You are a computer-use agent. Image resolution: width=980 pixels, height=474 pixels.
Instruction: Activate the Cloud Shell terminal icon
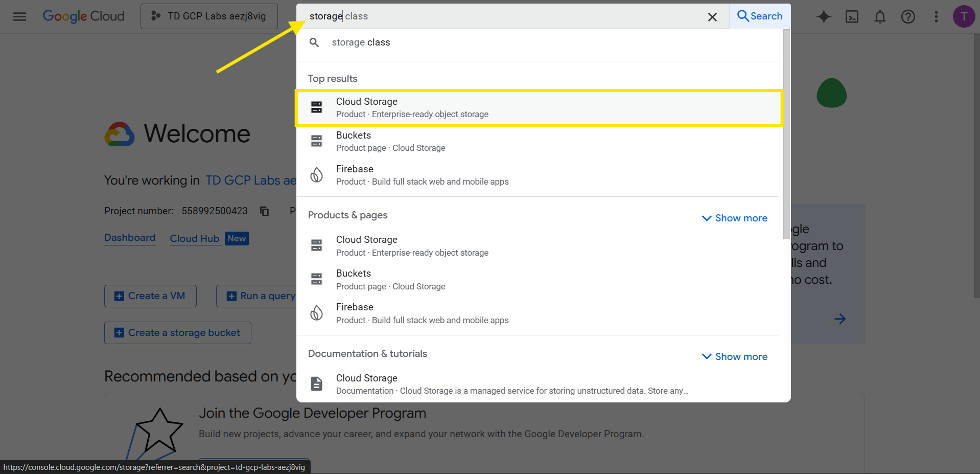click(852, 17)
